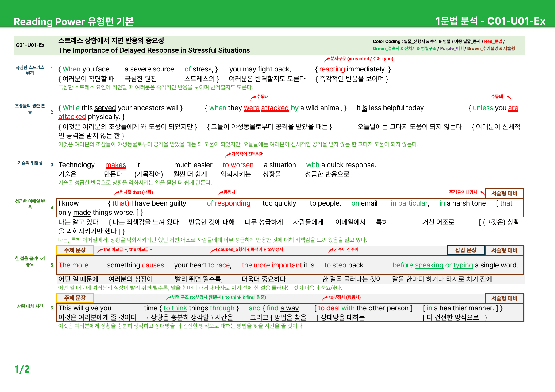555x392 pixels.
Task: Click the red arrow beside 분사구문 annotation
Action: pos(327,59)
